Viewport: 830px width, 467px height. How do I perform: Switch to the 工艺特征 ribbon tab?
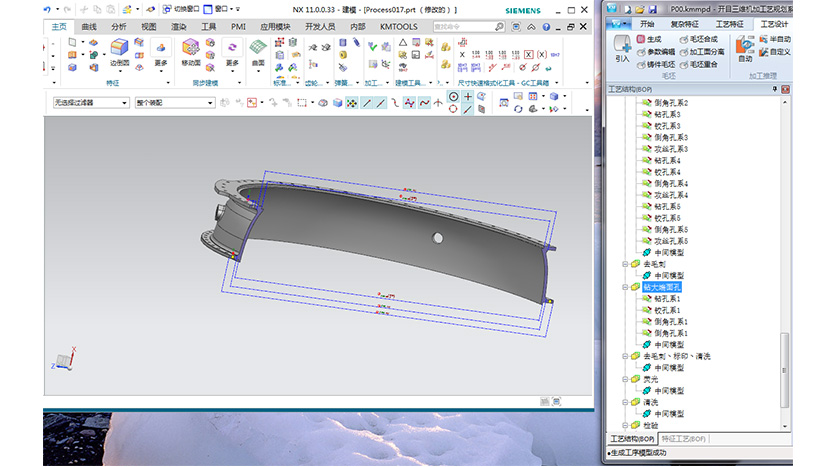click(730, 22)
